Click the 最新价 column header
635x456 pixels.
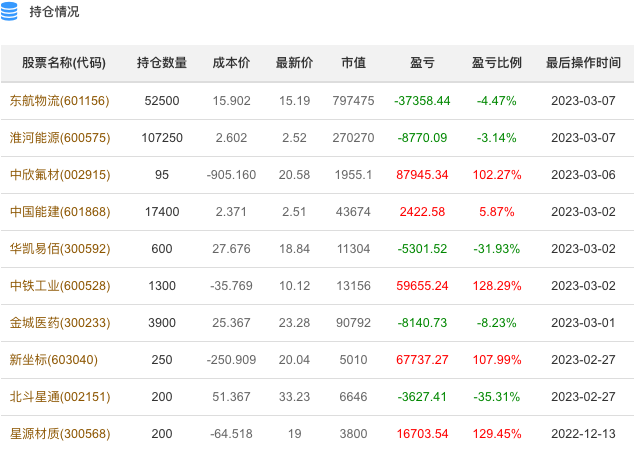click(294, 63)
